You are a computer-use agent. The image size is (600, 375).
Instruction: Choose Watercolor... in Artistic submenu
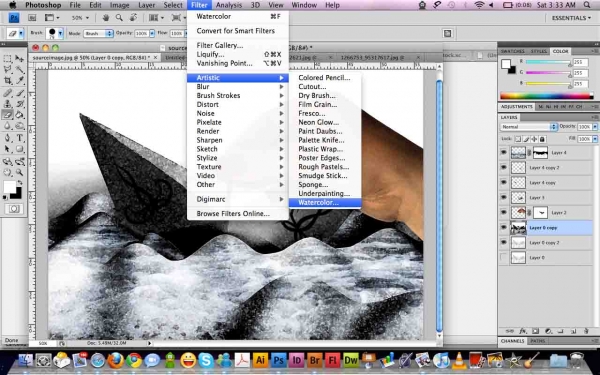[x=325, y=202]
